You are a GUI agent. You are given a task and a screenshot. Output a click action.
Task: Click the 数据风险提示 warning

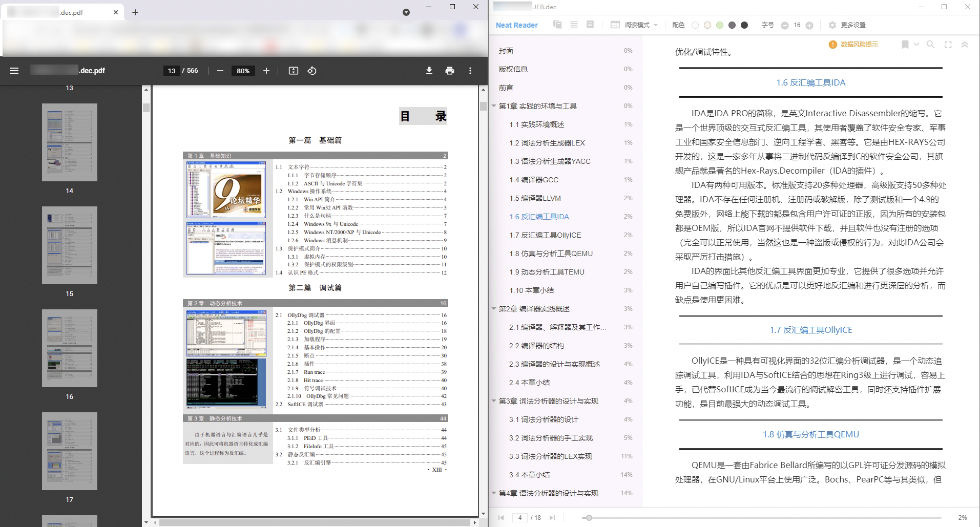853,45
